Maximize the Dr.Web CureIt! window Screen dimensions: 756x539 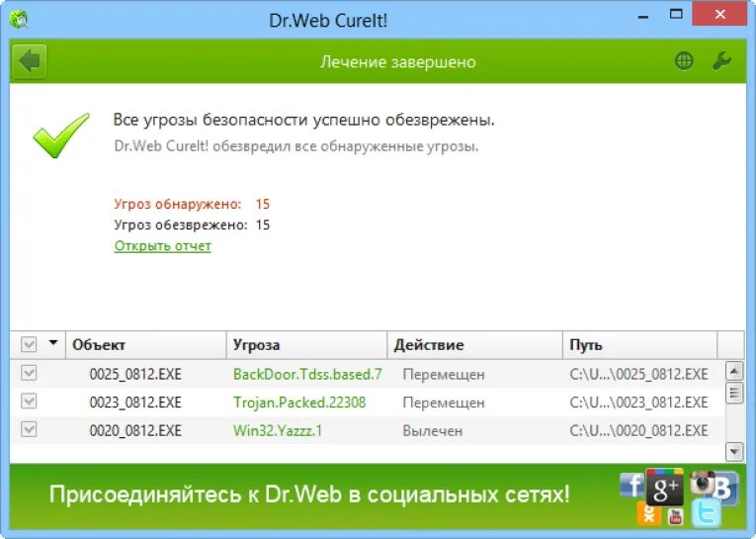click(676, 15)
